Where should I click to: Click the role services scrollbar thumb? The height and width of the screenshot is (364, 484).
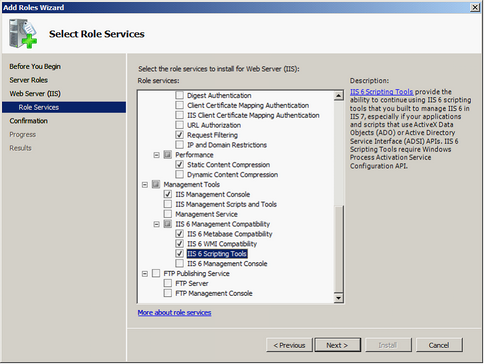pyautogui.click(x=338, y=249)
